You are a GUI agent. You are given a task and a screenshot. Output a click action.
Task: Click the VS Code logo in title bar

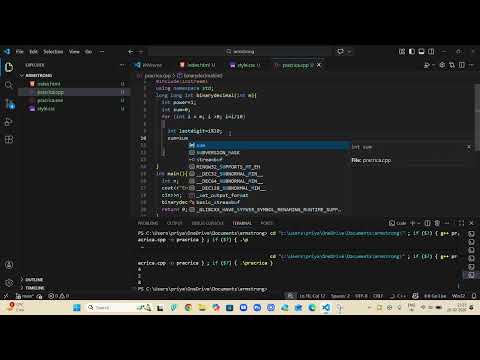(x=7, y=52)
